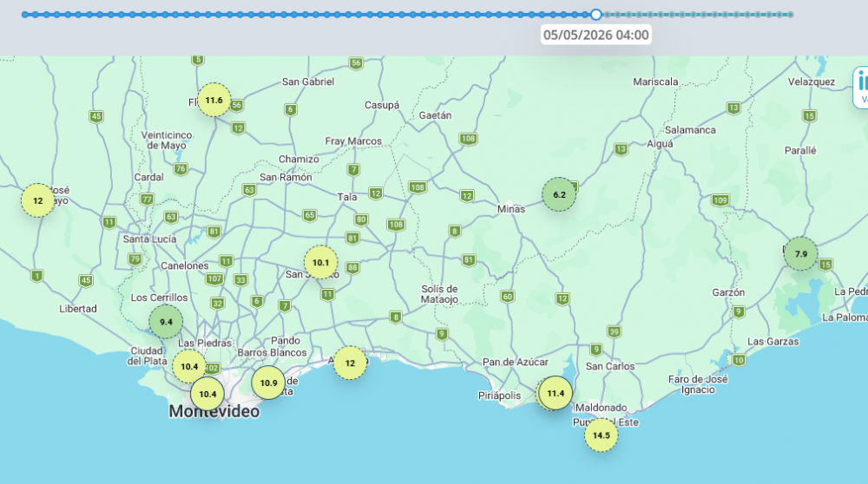Viewport: 868px width, 484px height.
Task: Click the 9.4 marker below Los Cerrillos
Action: pyautogui.click(x=166, y=322)
